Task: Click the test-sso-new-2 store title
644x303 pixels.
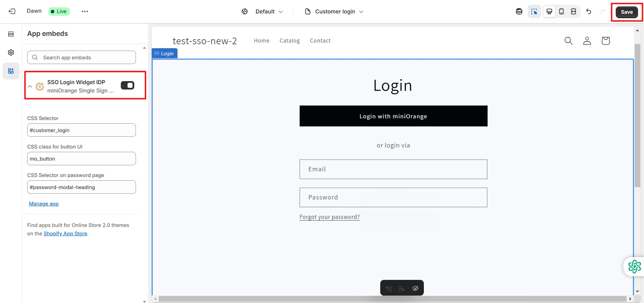Action: click(x=205, y=41)
